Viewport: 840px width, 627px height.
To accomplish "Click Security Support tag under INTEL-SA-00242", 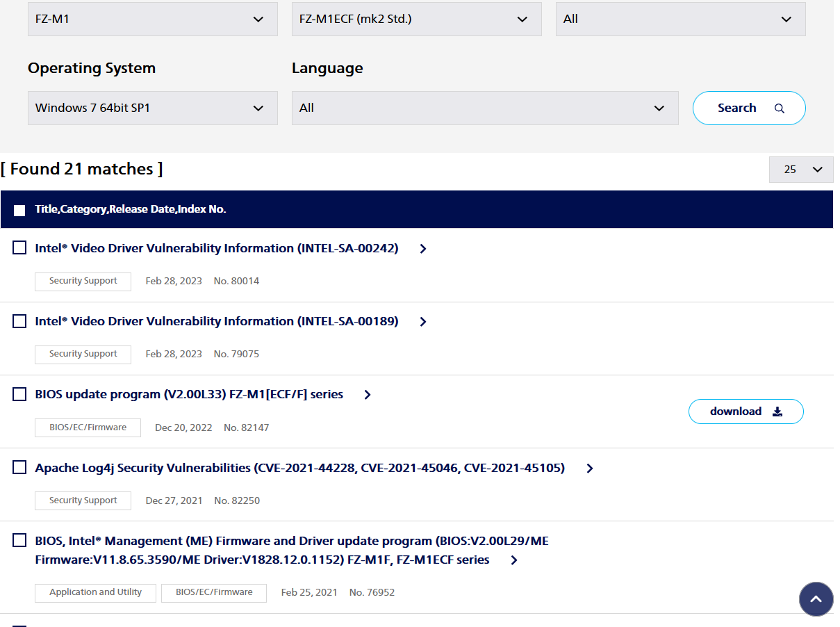I will [83, 281].
